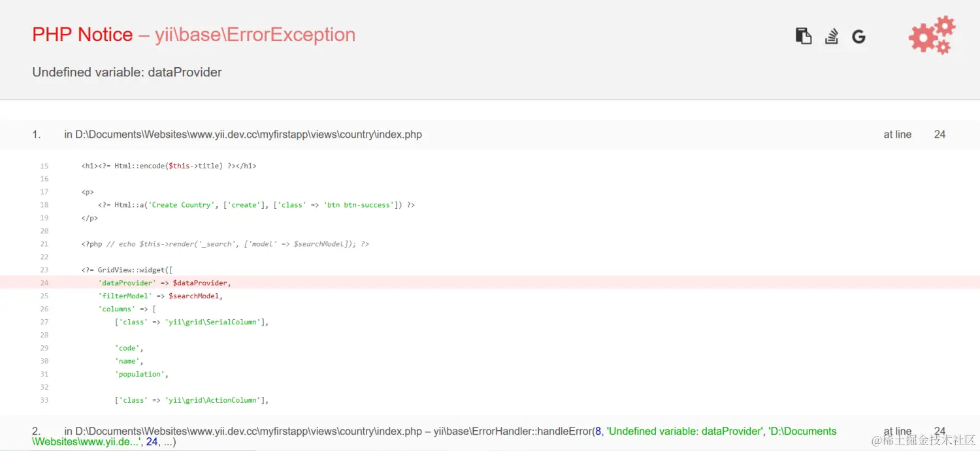Click the highlighted line 24 dataProvider code

tap(490, 283)
